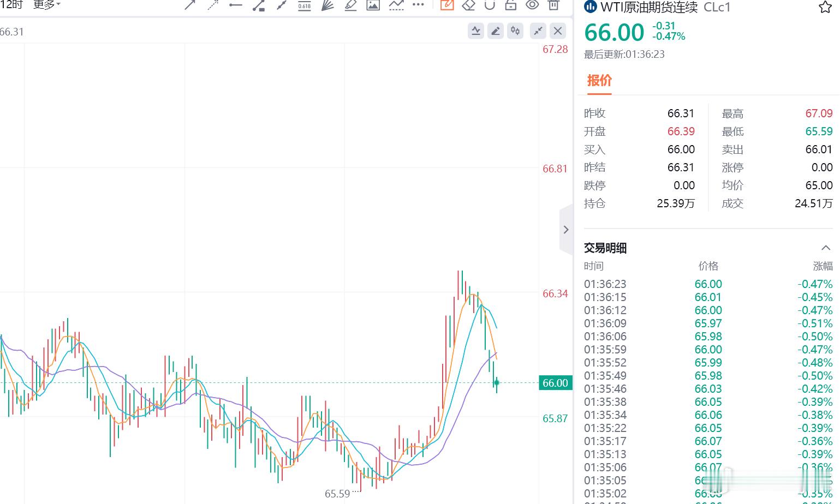Image resolution: width=840 pixels, height=504 pixels.
Task: Switch chart type via candlestick icon
Action: [515, 31]
